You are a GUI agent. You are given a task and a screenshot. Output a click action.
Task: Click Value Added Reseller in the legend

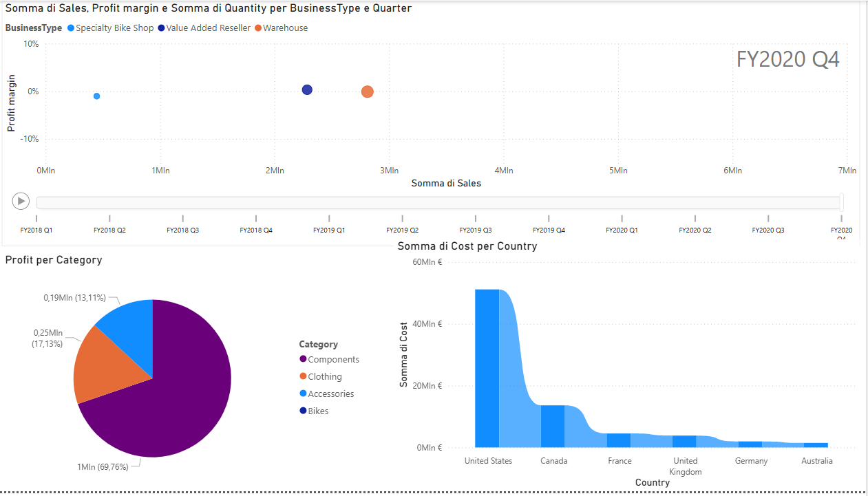[x=208, y=28]
